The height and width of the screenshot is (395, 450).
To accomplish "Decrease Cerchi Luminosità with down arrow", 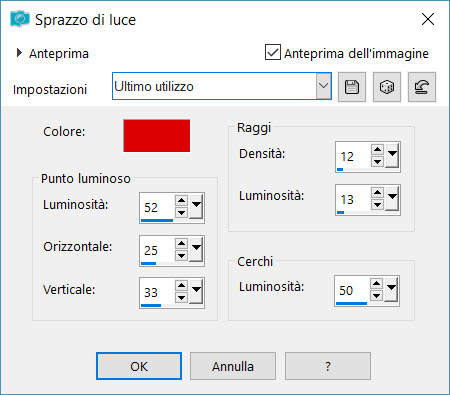I will pos(376,295).
